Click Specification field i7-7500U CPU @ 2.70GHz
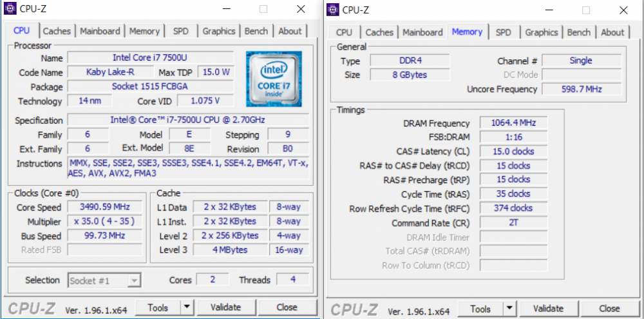The image size is (644, 319). pyautogui.click(x=188, y=120)
